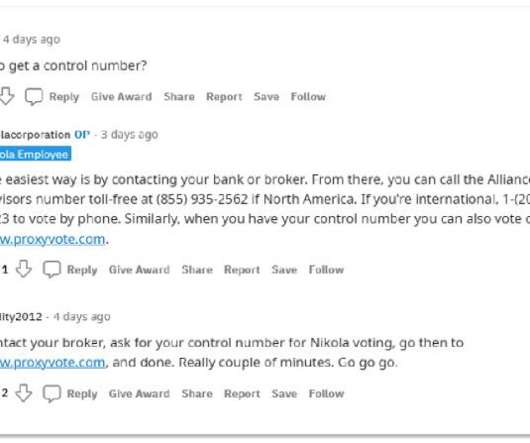Open the OP username of the 3-days-ago comment
The image size is (530, 443).
[35, 134]
